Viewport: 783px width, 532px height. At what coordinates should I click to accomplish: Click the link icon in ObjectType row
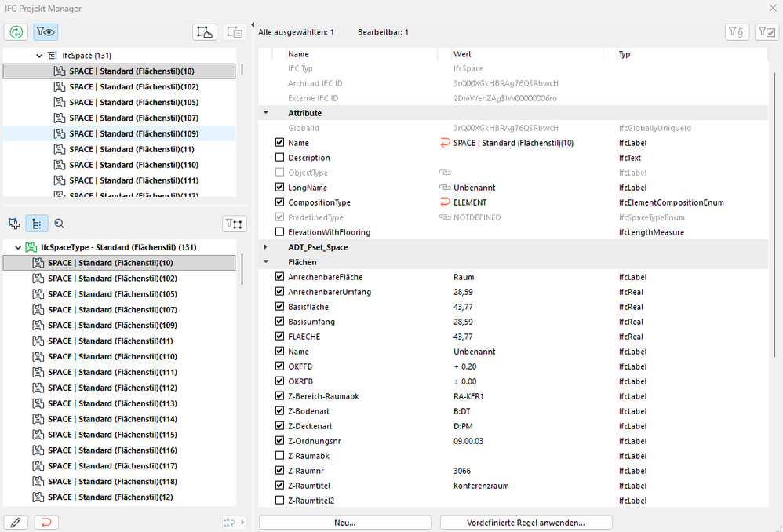pos(445,173)
